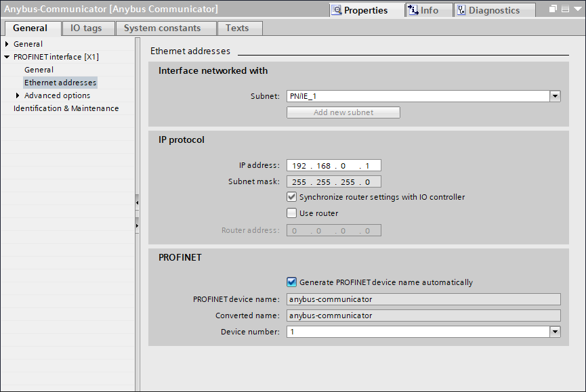Enable the Use router checkbox
This screenshot has width=586, height=392.
coord(292,213)
